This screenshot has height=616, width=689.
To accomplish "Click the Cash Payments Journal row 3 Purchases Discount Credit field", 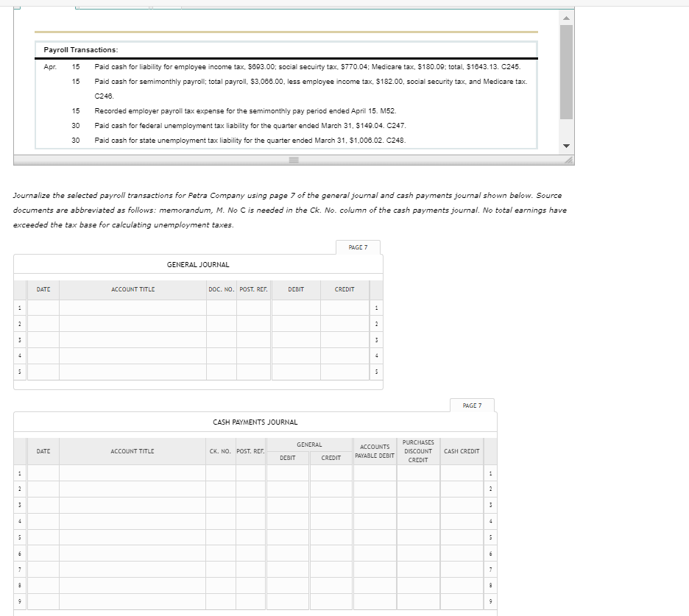I will tap(418, 506).
